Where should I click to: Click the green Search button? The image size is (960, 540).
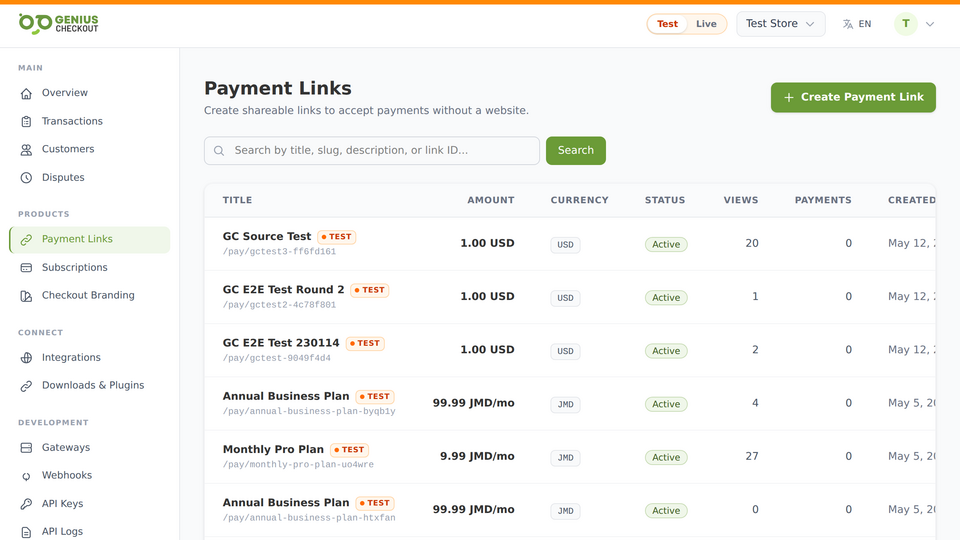[576, 151]
